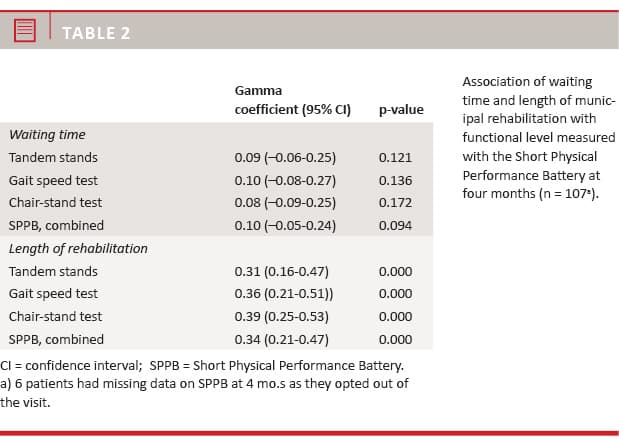The height and width of the screenshot is (441, 619).
Task: Select the p-value 0.094
Action: tap(396, 225)
